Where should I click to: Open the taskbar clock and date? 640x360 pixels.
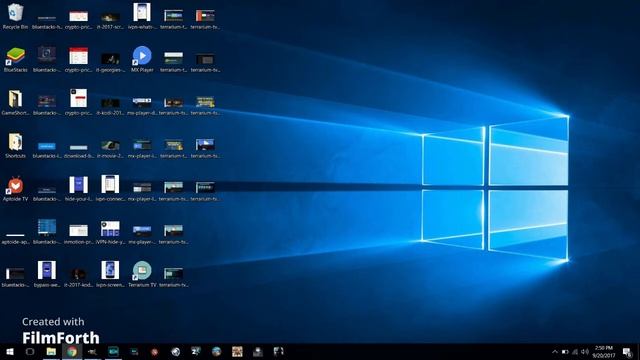(604, 351)
